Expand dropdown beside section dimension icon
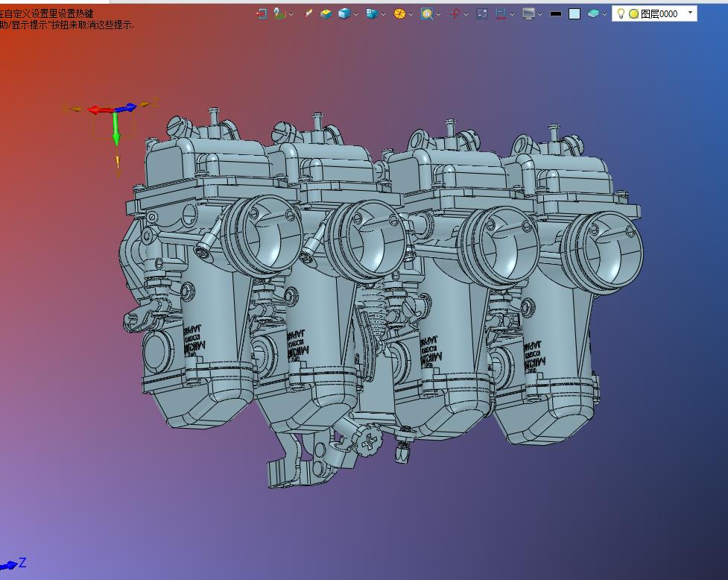 point(512,14)
